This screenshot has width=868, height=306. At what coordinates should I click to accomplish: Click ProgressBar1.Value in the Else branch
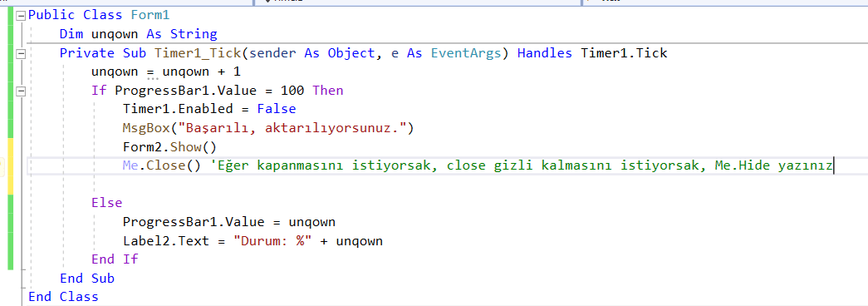[x=194, y=222]
